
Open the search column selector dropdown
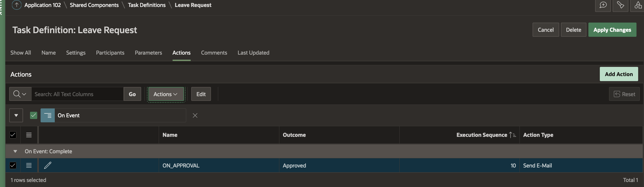pos(20,94)
